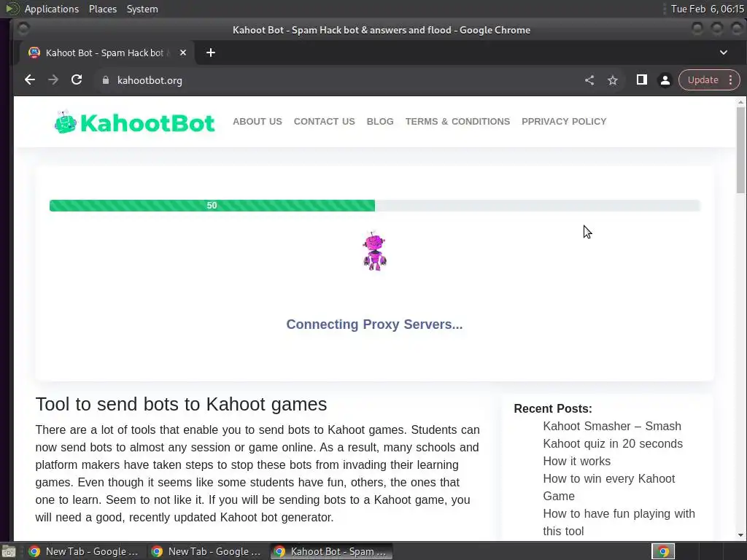The height and width of the screenshot is (560, 747).
Task: Switch to first New Tab taskbar window
Action: pos(85,551)
